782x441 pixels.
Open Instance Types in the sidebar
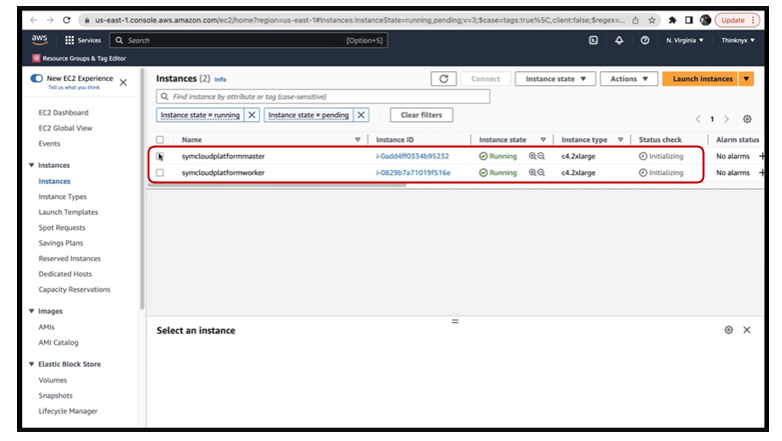[x=62, y=197]
